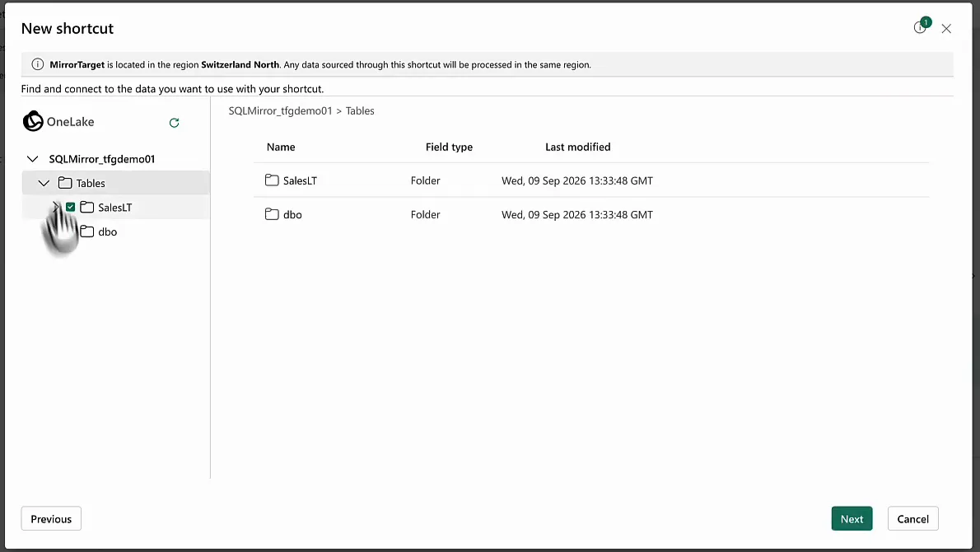Click the SalesLT last modified date
Screen dimensions: 980x552
click(576, 180)
